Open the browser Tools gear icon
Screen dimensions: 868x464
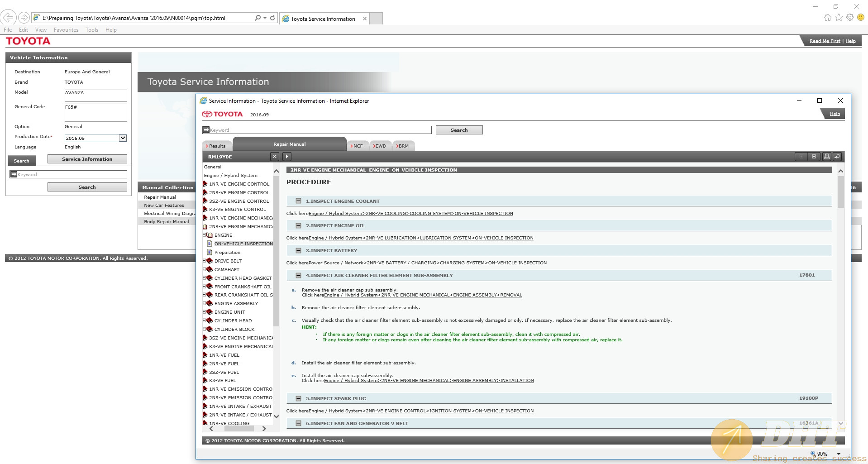pos(850,17)
